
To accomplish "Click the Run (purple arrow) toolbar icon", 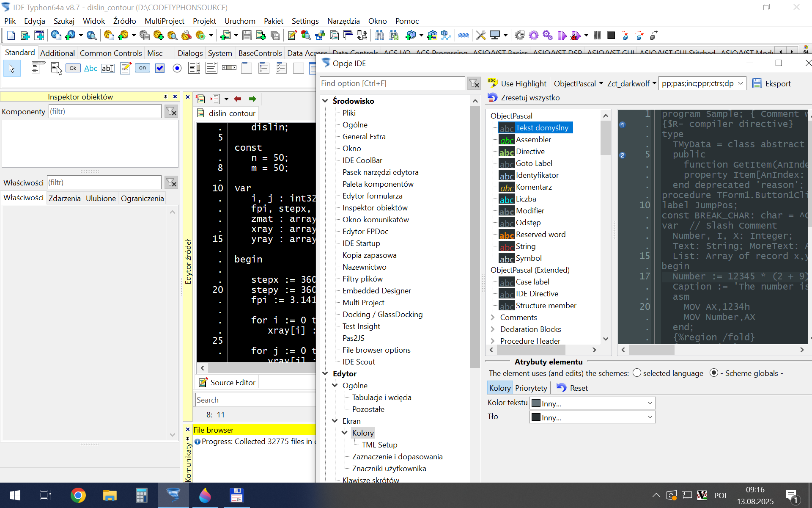I will 562,36.
